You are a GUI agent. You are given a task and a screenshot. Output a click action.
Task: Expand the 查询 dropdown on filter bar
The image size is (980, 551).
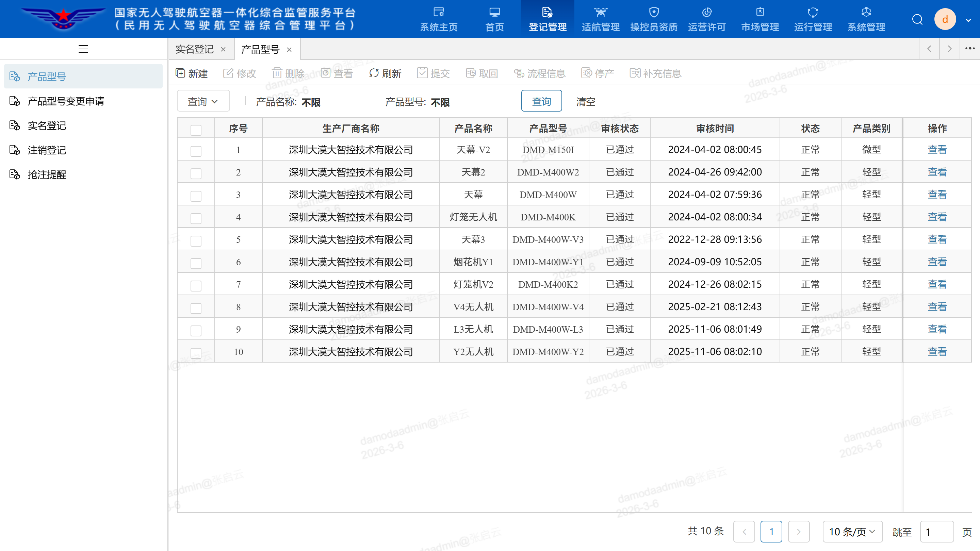(203, 102)
